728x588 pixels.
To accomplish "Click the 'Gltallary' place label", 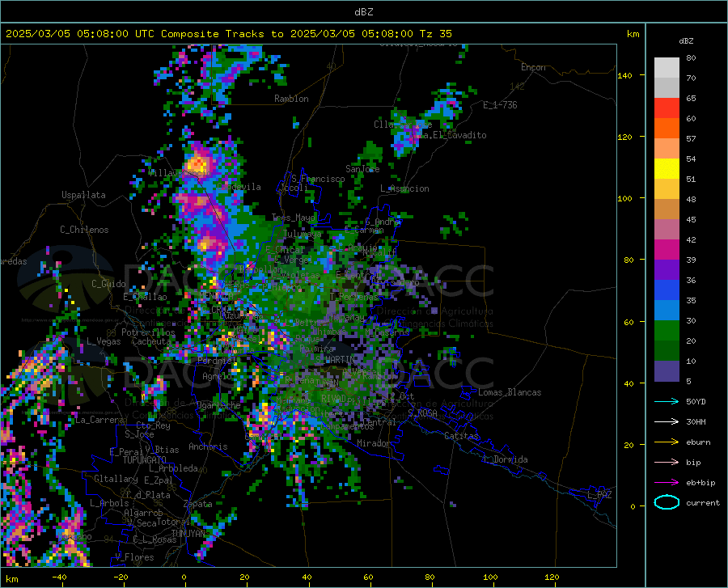I will tap(116, 479).
